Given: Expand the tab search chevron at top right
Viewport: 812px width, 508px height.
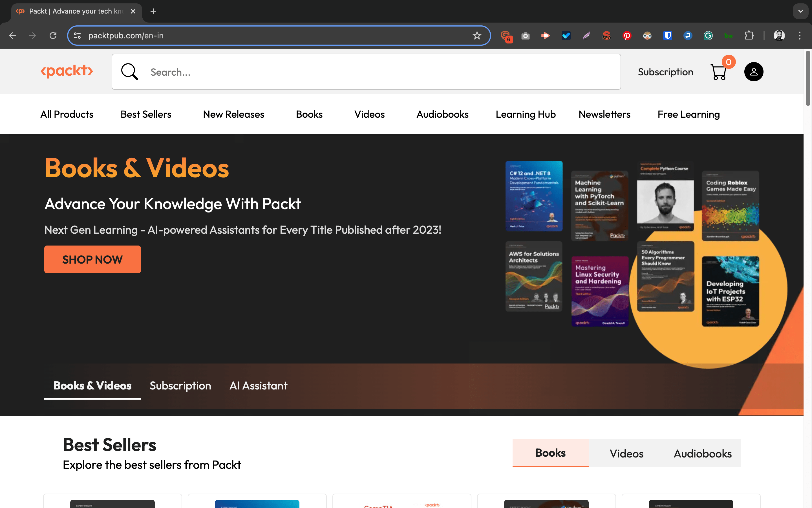Looking at the screenshot, I should click(x=801, y=11).
